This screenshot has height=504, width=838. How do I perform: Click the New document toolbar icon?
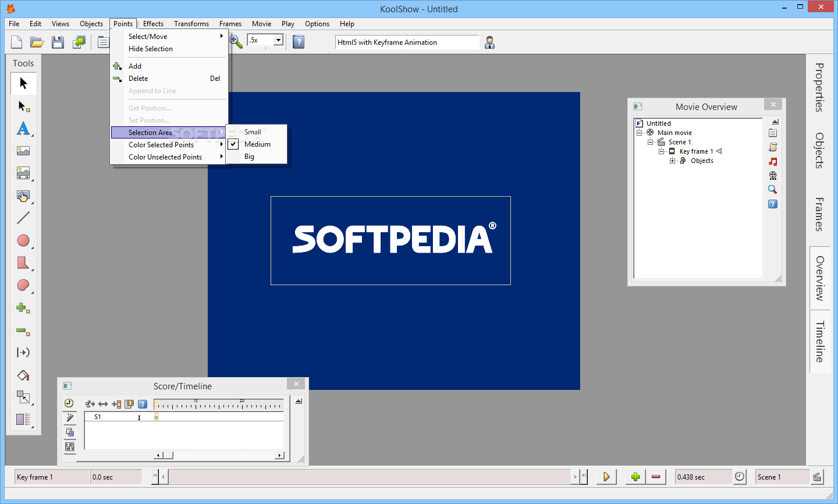pos(17,42)
